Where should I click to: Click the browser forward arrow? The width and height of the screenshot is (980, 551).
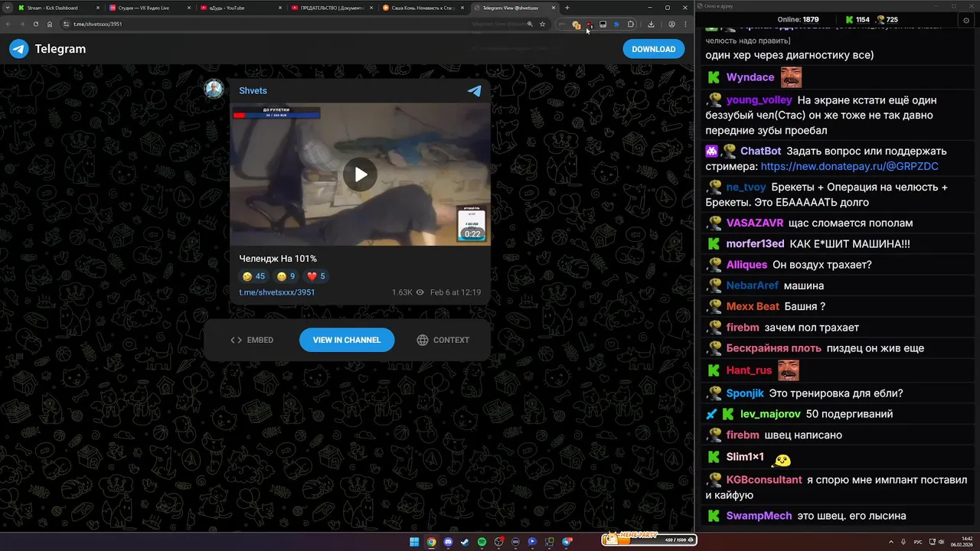tap(23, 24)
